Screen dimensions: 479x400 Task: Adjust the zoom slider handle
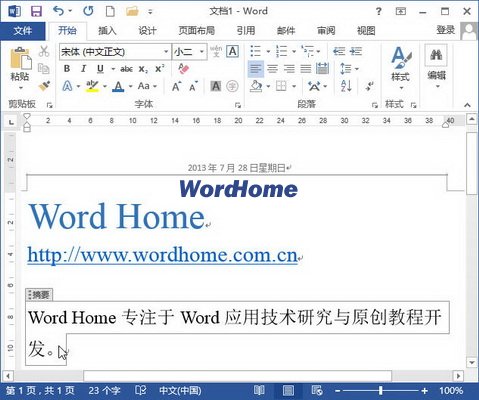click(380, 390)
